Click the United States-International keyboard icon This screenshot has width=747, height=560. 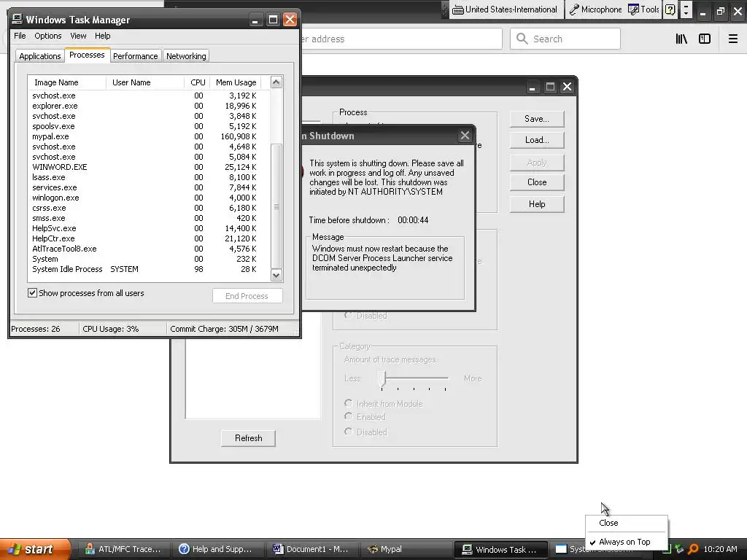tap(457, 9)
